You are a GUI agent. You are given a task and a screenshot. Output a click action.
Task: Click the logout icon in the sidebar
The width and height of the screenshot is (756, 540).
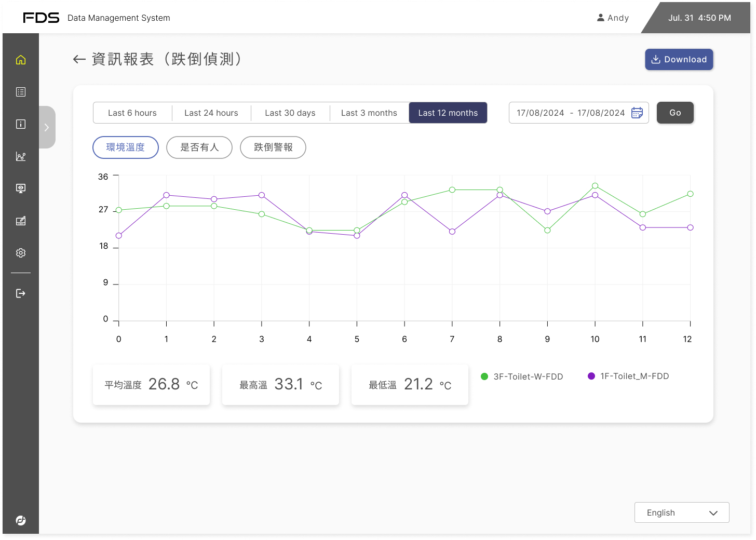(21, 293)
